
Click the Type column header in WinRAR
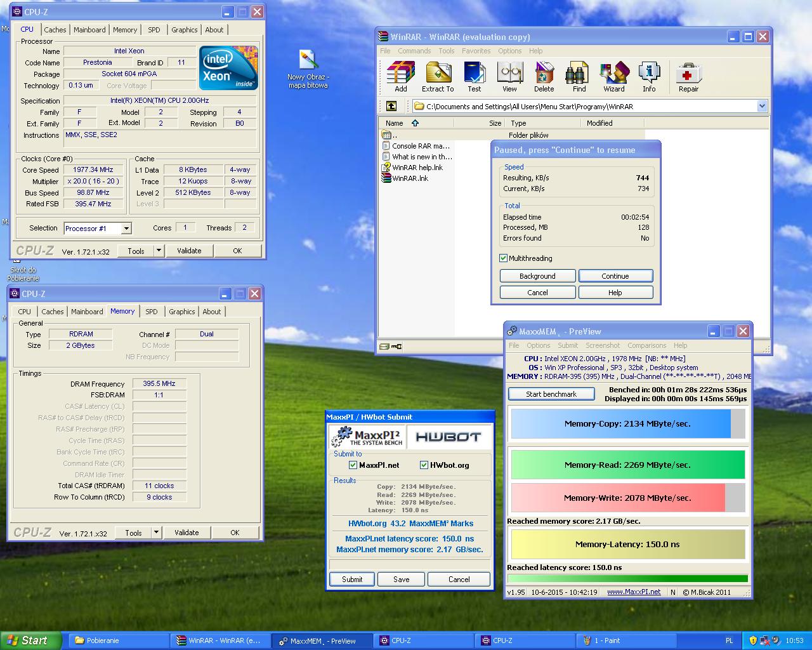544,123
